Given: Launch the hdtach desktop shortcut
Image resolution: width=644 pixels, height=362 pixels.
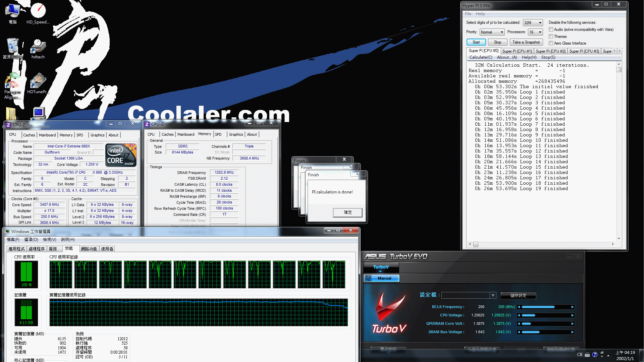Looking at the screenshot, I should pyautogui.click(x=38, y=49).
